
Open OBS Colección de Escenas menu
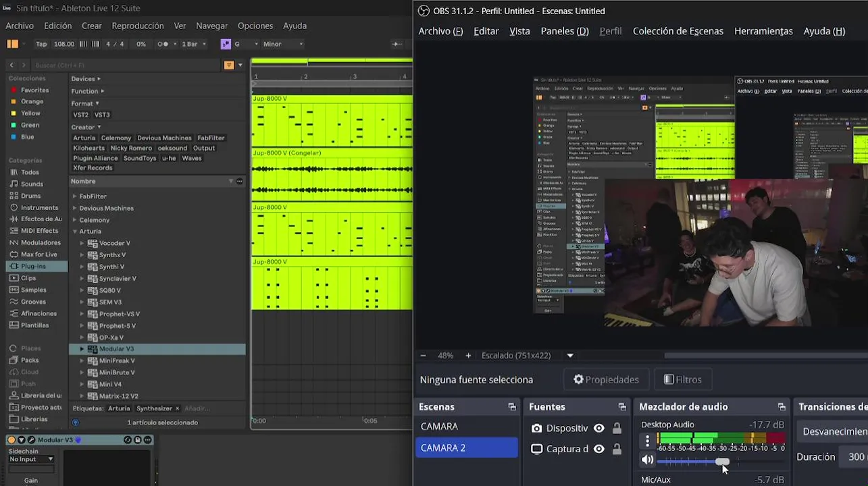pyautogui.click(x=678, y=31)
